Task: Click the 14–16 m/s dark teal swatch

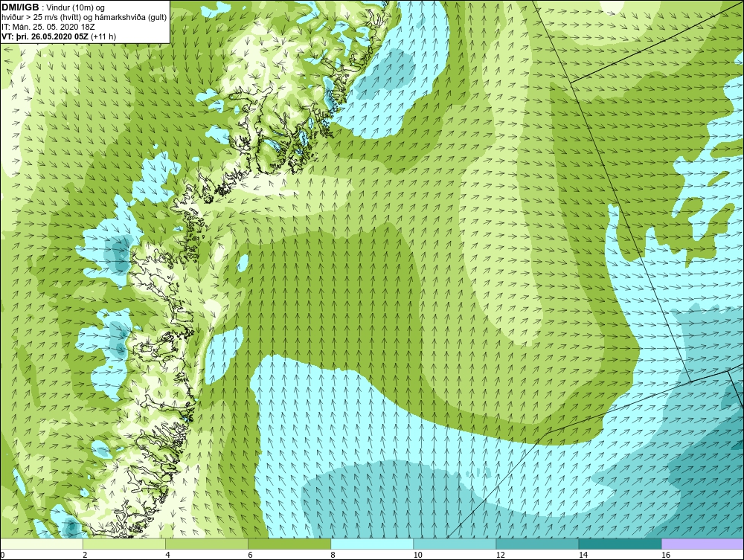Action: point(620,544)
